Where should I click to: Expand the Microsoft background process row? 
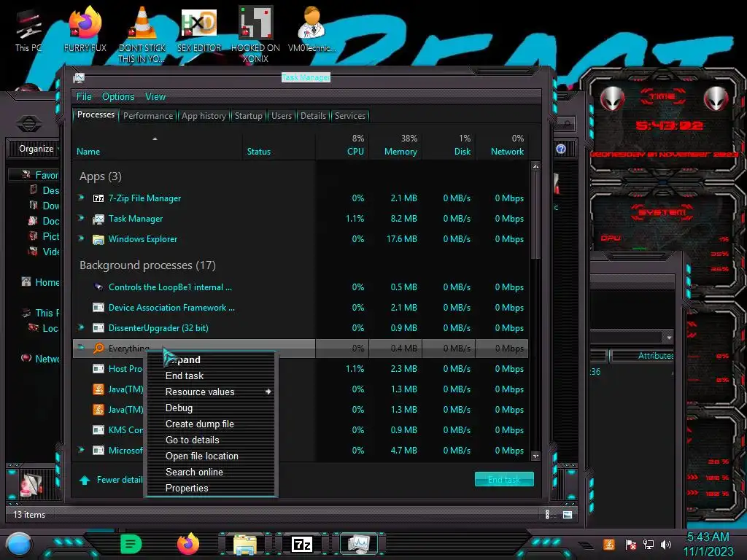(x=81, y=449)
